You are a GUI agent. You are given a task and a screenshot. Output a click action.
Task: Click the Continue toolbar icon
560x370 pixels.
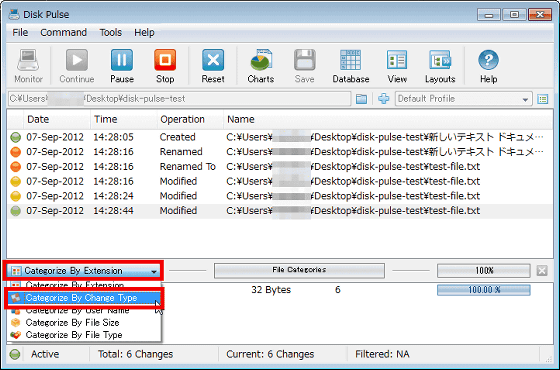[x=76, y=66]
